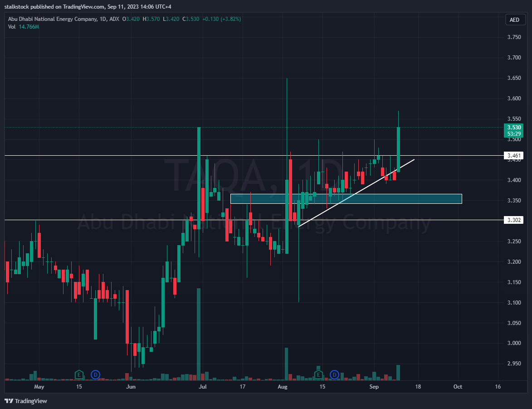Click the large volume bar at start of July
The image size is (532, 409).
199,334
